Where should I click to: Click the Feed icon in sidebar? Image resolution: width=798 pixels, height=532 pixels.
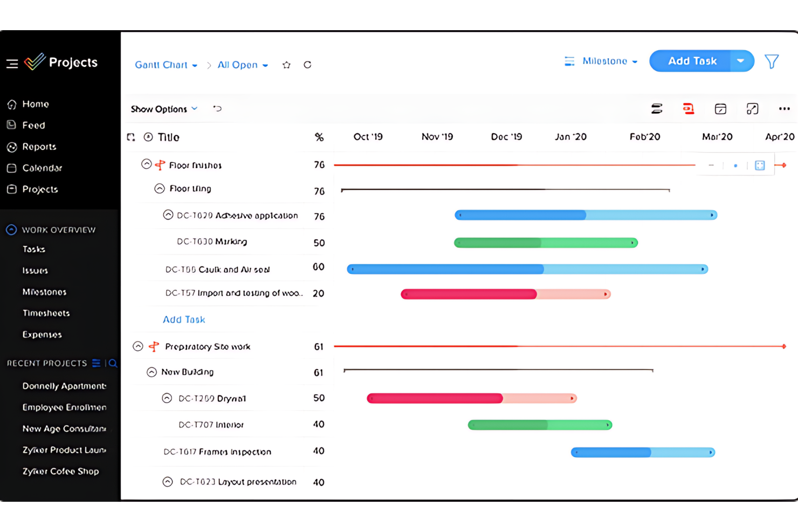coord(33,125)
